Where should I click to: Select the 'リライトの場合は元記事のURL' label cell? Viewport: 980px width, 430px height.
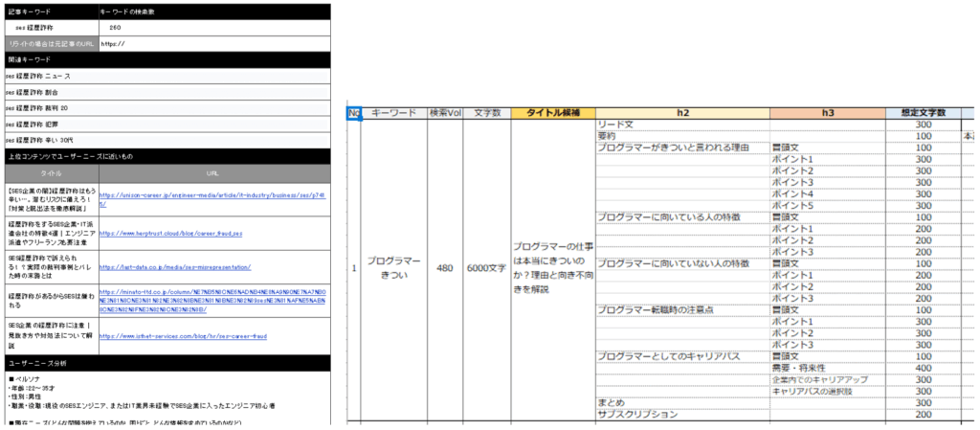pos(52,44)
